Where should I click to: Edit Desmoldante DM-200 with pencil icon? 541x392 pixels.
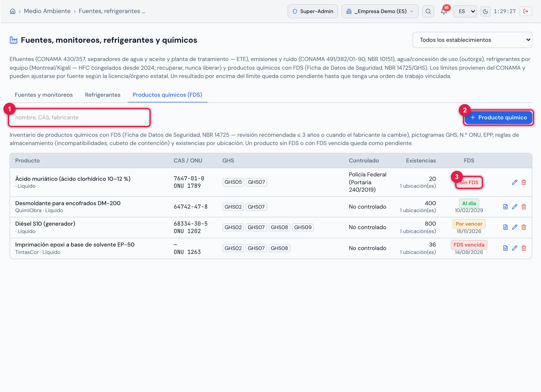(514, 207)
